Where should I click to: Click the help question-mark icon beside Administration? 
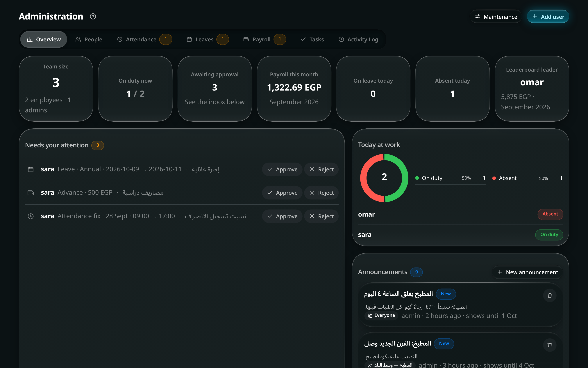click(93, 17)
